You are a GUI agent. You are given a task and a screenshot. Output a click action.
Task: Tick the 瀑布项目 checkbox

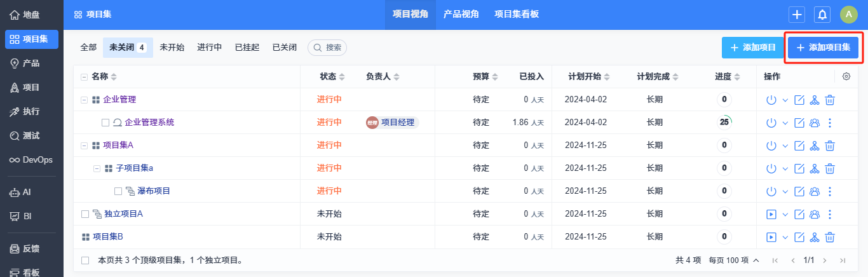click(118, 191)
